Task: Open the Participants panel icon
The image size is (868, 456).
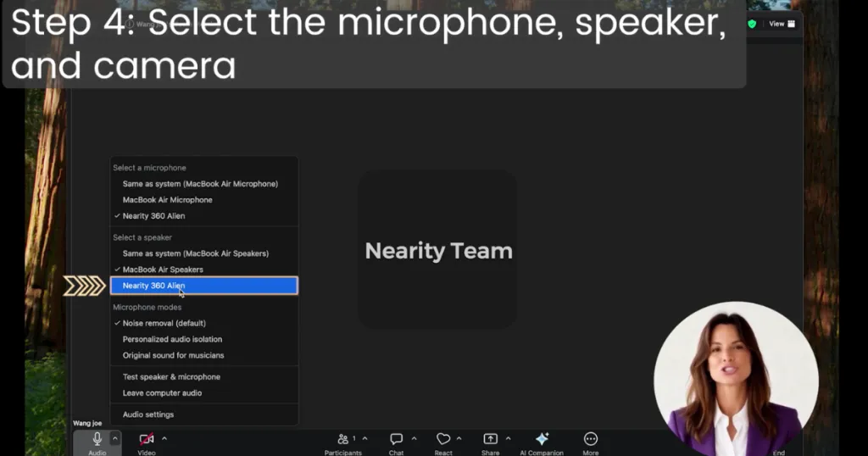Action: click(x=343, y=439)
